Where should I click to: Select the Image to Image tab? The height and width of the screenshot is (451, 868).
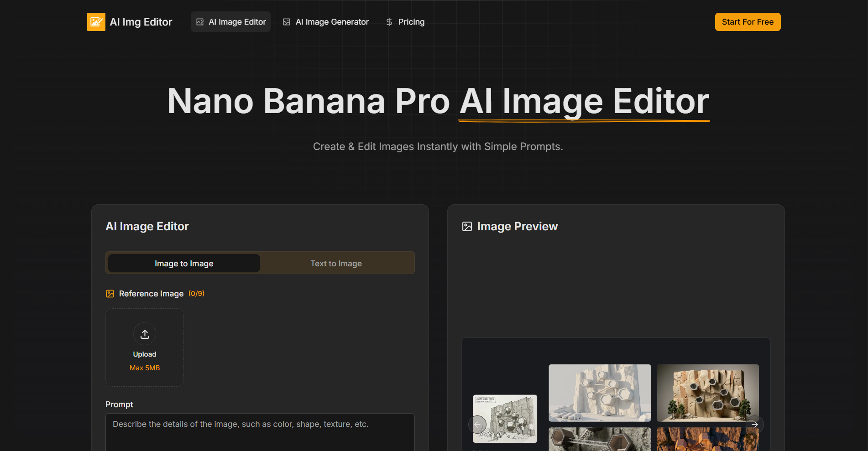[183, 263]
